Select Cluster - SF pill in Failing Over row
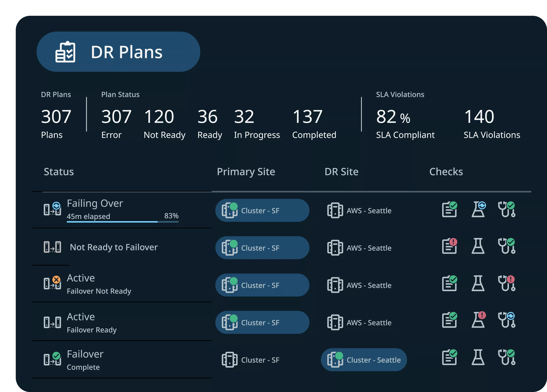The image size is (547, 392). tap(262, 210)
